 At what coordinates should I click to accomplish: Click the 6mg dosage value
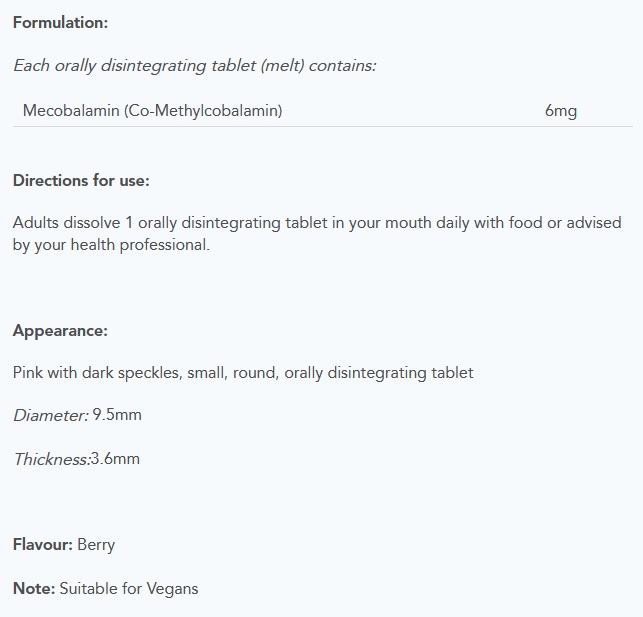pyautogui.click(x=561, y=111)
